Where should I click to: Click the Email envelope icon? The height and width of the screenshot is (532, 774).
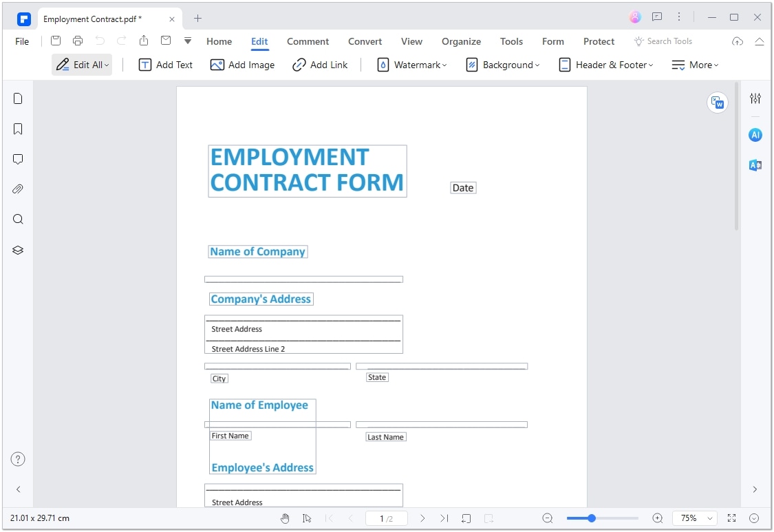166,41
